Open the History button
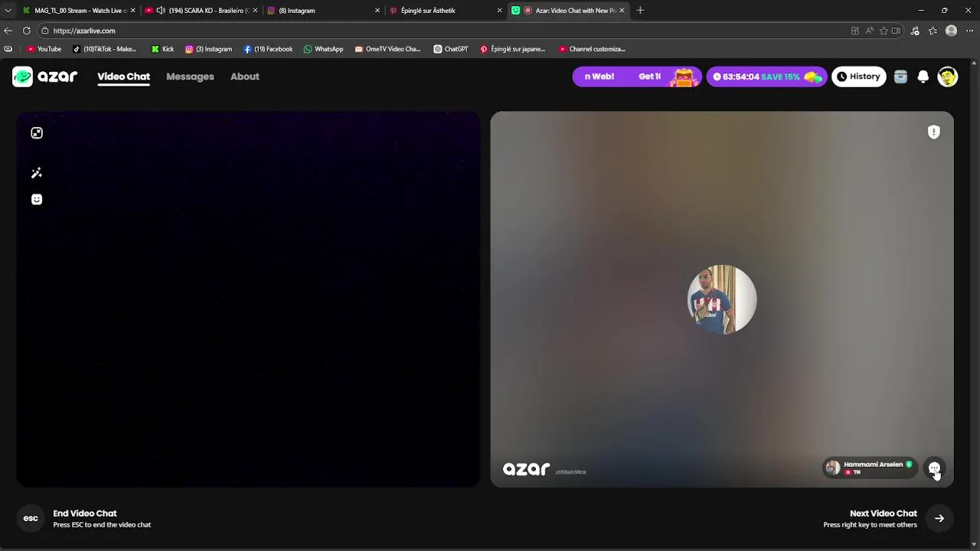 tap(858, 77)
